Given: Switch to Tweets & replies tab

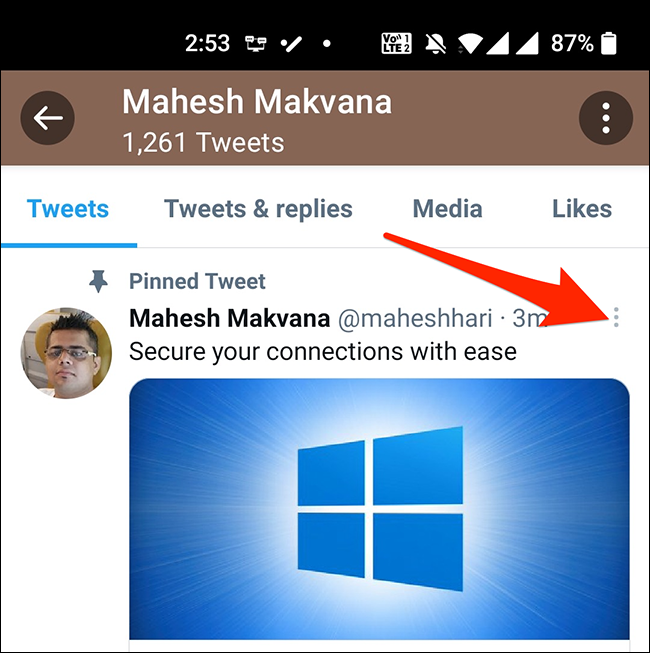Looking at the screenshot, I should pyautogui.click(x=258, y=209).
